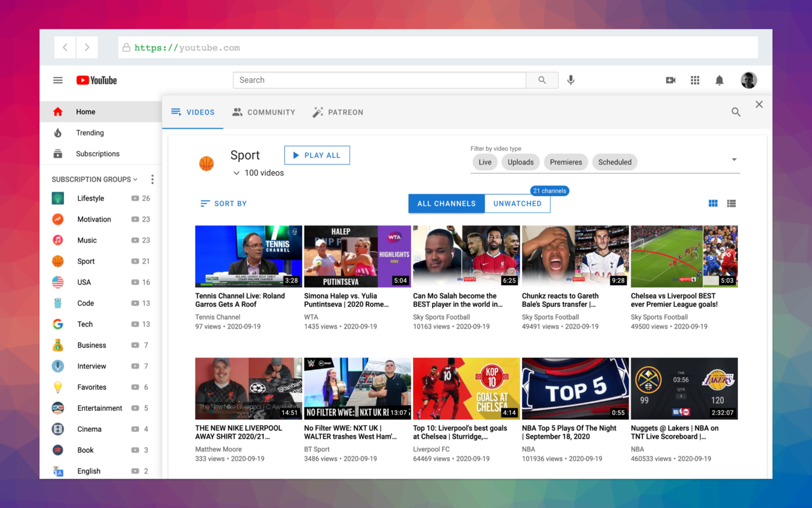Open the Lifestyle group icon
This screenshot has width=812, height=508.
pyautogui.click(x=58, y=198)
